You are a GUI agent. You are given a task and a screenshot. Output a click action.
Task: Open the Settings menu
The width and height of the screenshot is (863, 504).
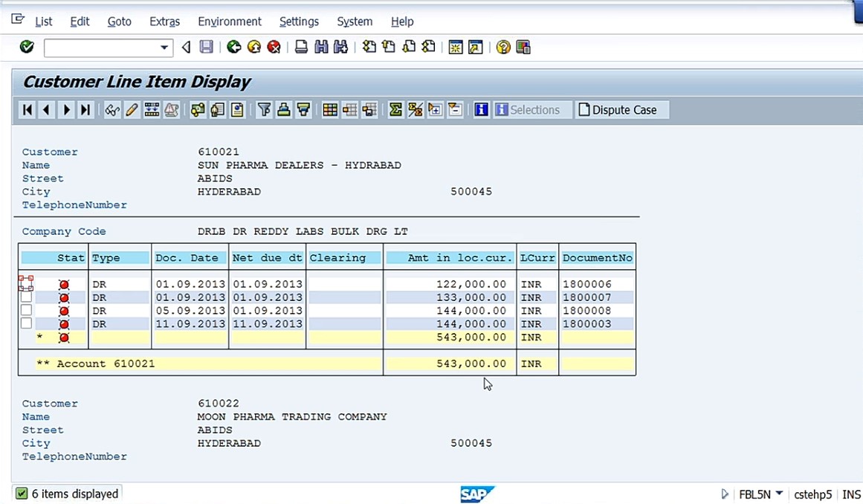click(x=299, y=22)
